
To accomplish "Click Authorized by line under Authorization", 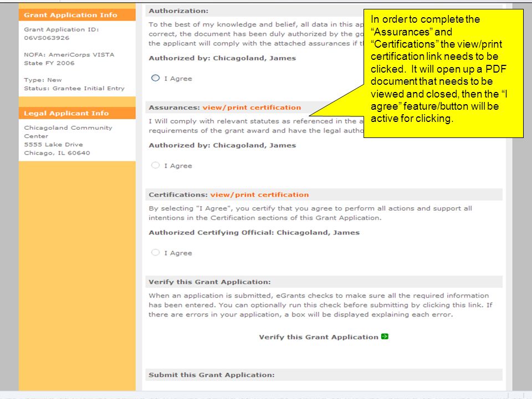I will (x=222, y=58).
